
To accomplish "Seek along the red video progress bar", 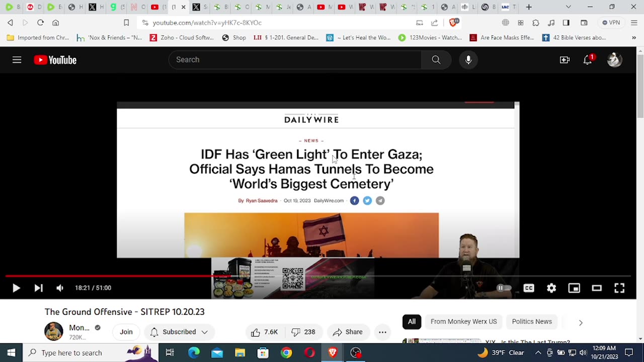I will coord(318,276).
